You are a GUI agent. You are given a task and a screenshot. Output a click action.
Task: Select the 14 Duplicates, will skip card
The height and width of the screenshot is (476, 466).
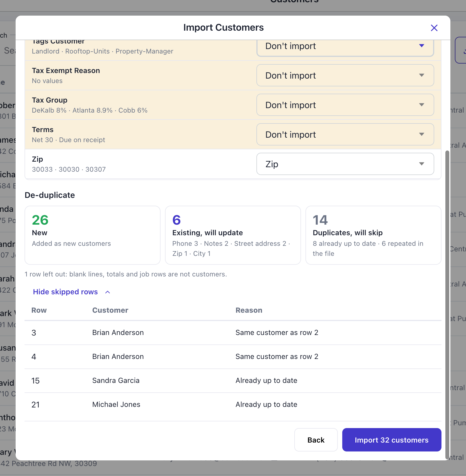(x=373, y=235)
